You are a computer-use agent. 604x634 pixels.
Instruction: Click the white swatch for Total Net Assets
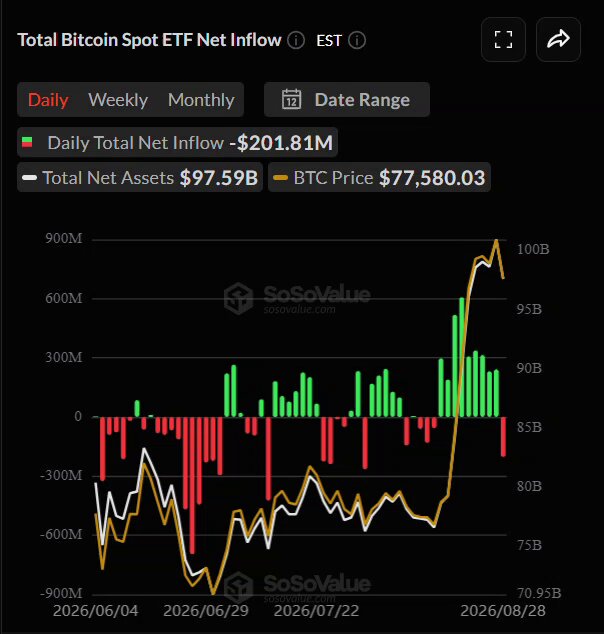(x=30, y=178)
